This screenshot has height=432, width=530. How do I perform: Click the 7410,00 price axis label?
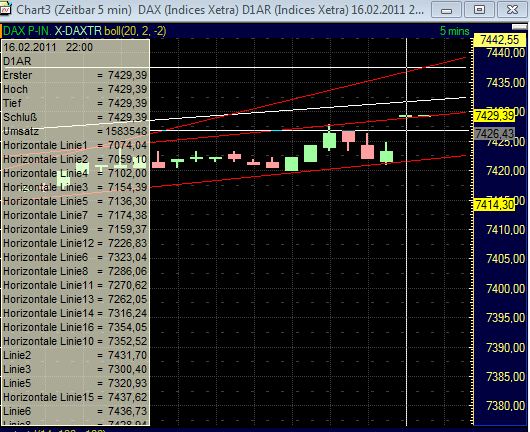[x=505, y=230]
